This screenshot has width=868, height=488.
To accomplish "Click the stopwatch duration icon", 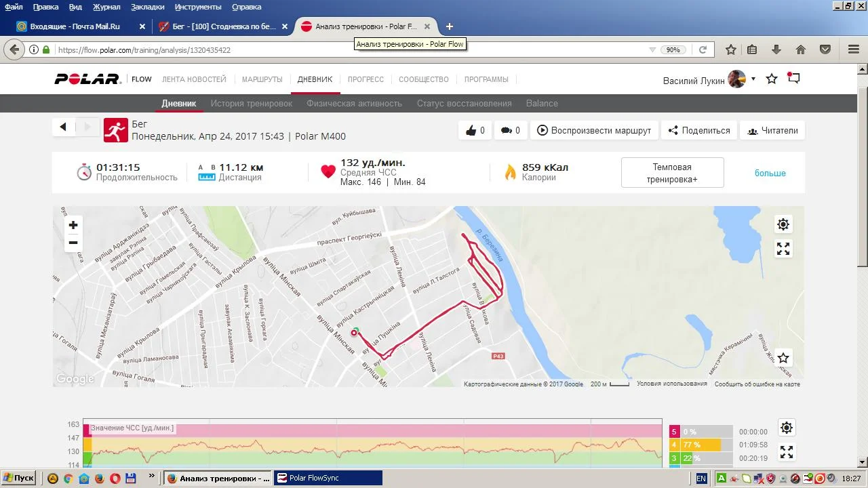I will tap(83, 171).
